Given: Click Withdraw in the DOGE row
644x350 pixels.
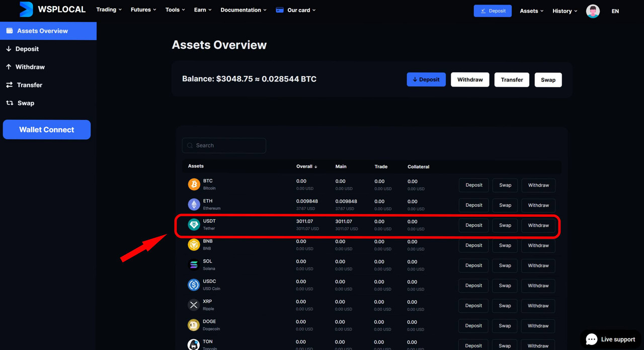Looking at the screenshot, I should [538, 326].
